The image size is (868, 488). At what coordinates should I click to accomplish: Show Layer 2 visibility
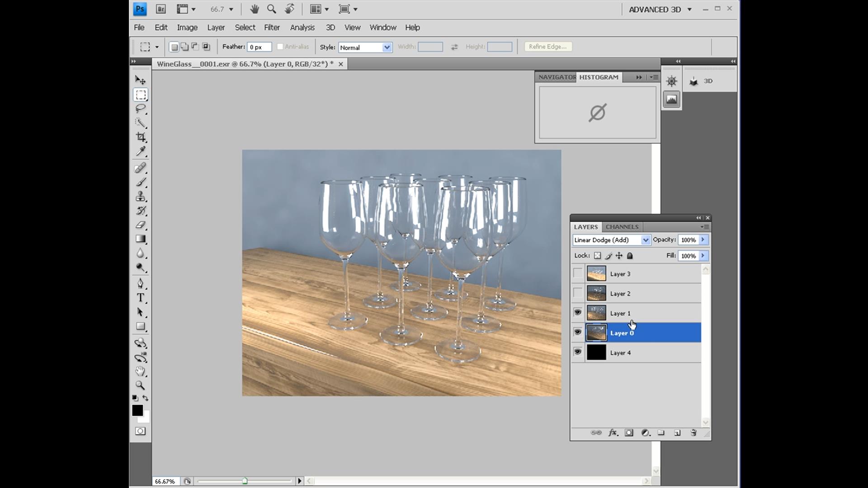(578, 293)
